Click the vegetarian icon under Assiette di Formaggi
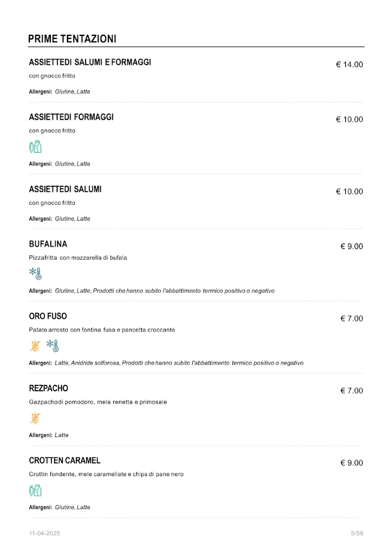 35,147
